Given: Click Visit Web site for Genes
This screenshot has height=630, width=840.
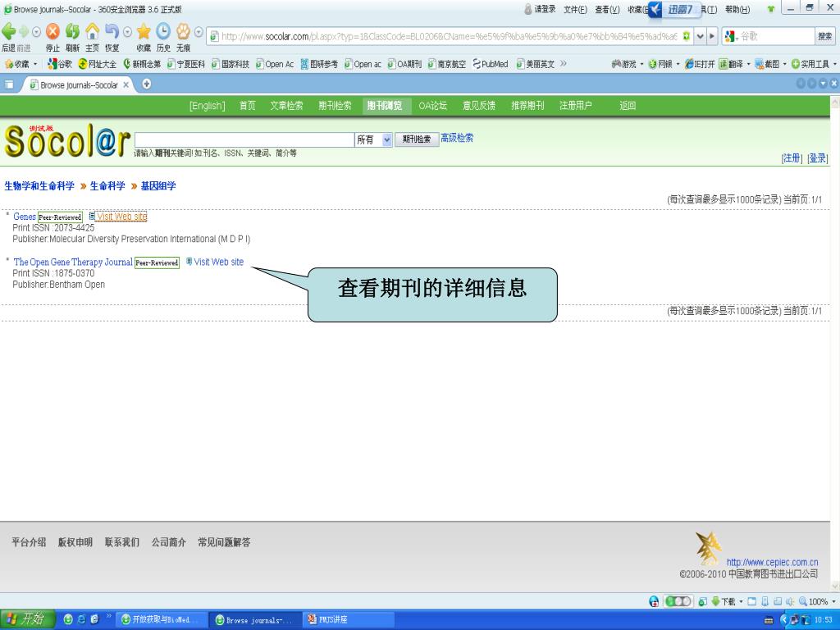Looking at the screenshot, I should [121, 217].
